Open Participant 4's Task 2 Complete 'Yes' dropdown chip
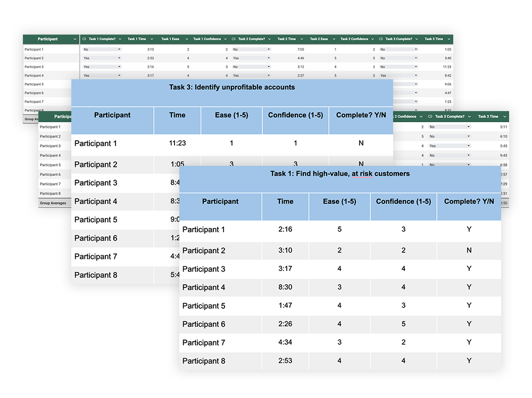532x398 pixels. [252, 75]
